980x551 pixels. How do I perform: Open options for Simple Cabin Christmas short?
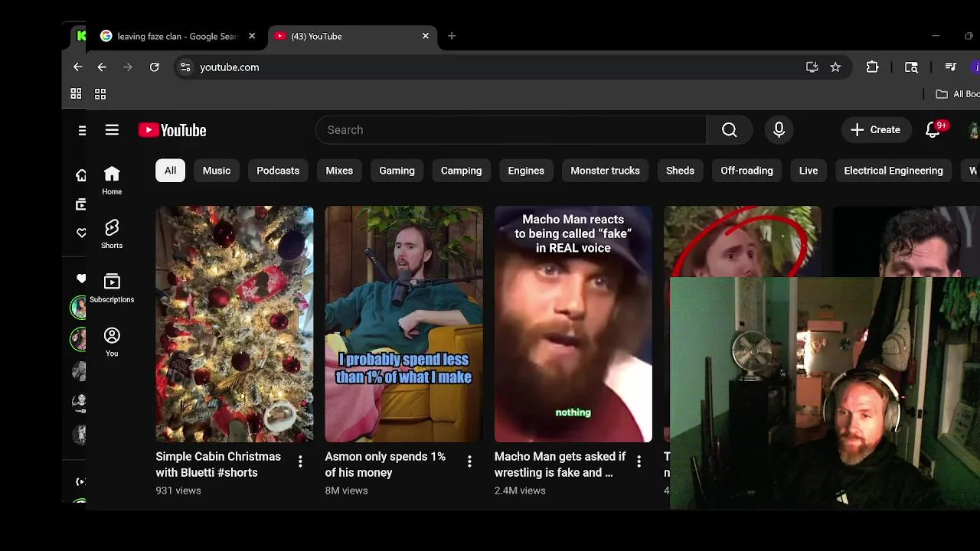[300, 461]
